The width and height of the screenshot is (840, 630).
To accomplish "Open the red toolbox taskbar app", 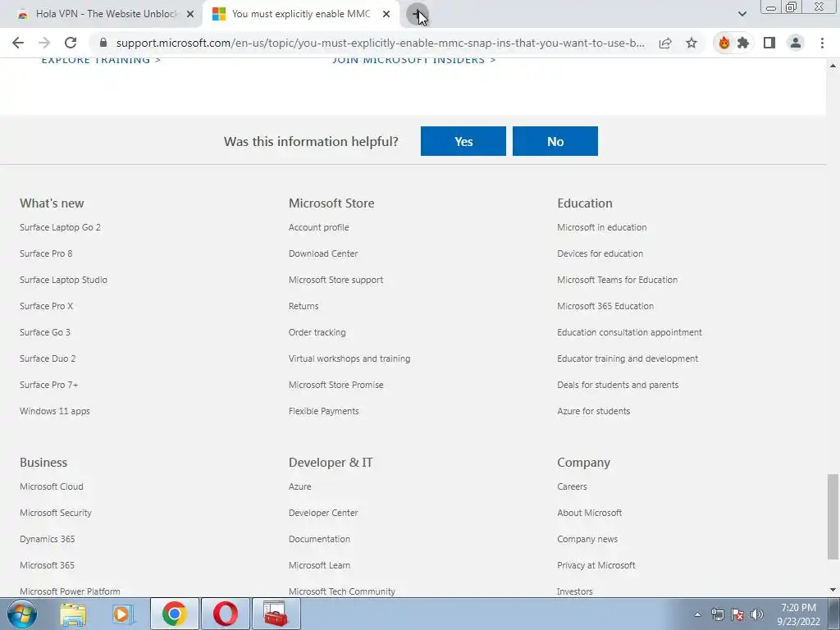I will (276, 614).
